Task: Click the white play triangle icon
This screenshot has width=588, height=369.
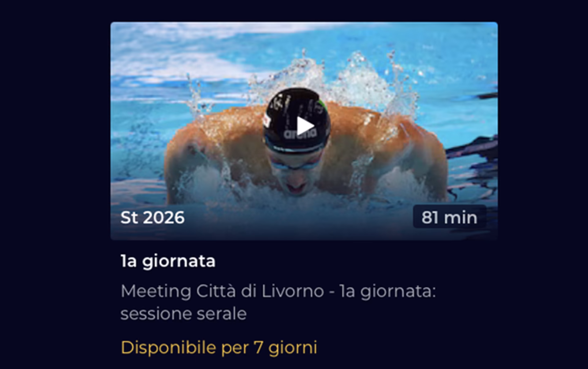Action: pyautogui.click(x=305, y=126)
